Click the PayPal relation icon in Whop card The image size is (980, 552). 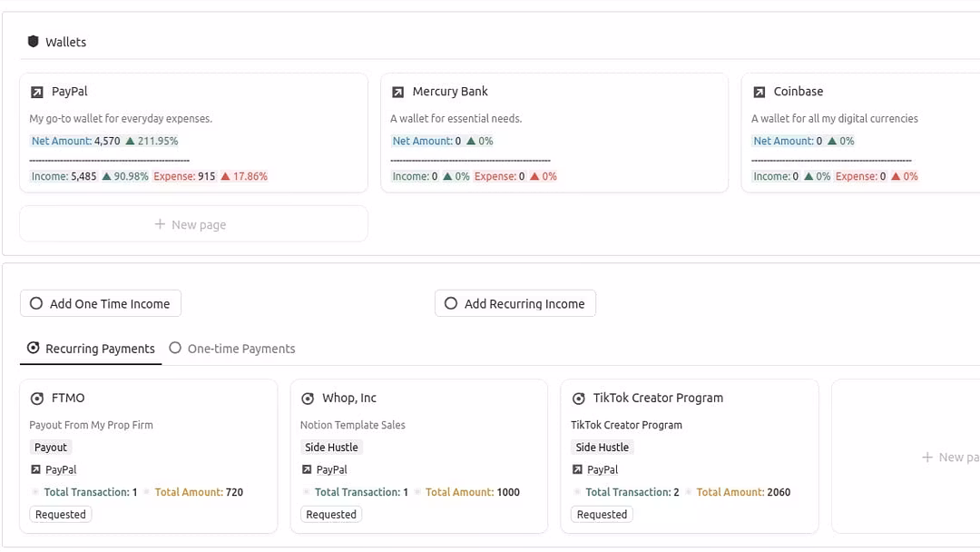click(x=307, y=469)
